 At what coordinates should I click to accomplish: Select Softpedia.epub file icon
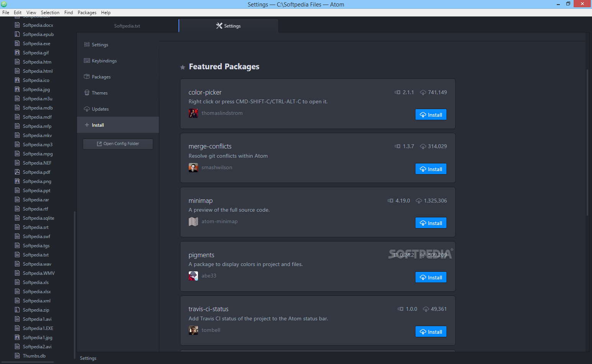coord(17,34)
